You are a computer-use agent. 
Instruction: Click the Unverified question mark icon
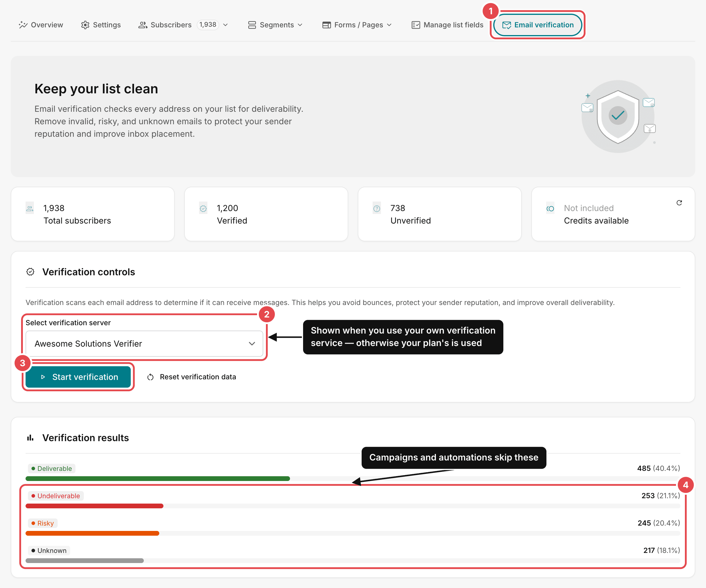point(377,209)
